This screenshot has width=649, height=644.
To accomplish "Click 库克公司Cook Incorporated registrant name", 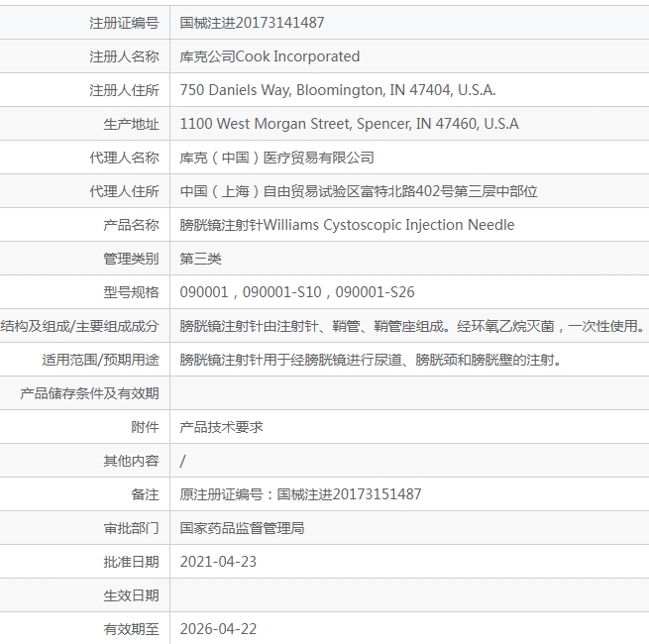I will (x=270, y=56).
